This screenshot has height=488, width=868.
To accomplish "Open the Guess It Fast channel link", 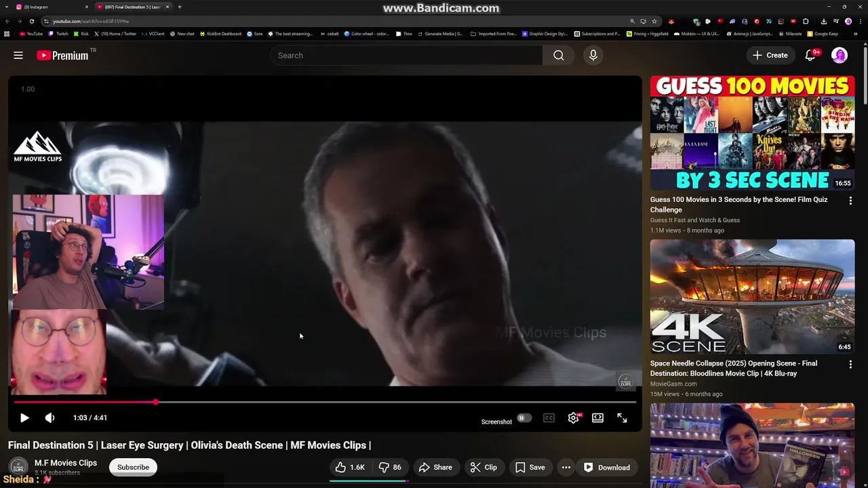I will point(695,220).
